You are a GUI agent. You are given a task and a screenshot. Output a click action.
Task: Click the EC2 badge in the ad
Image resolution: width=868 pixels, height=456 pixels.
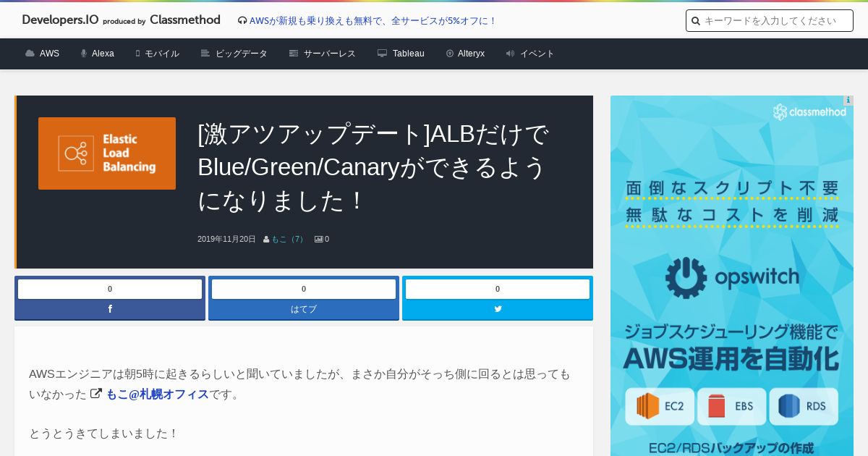coord(660,406)
